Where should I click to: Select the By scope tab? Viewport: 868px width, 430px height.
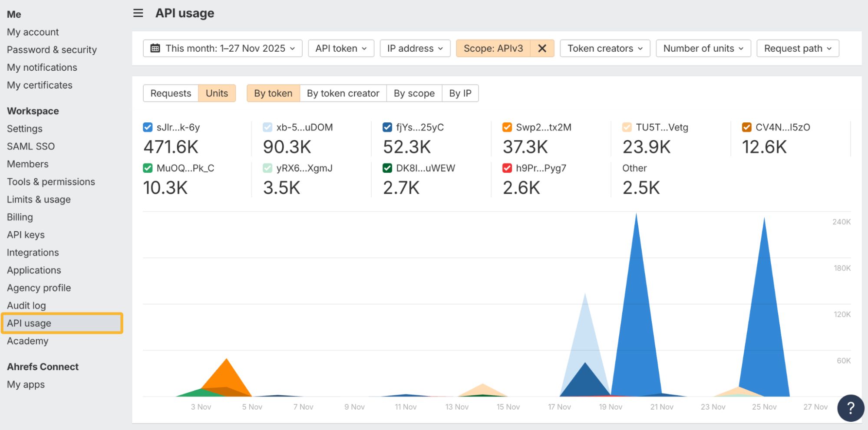(x=414, y=93)
